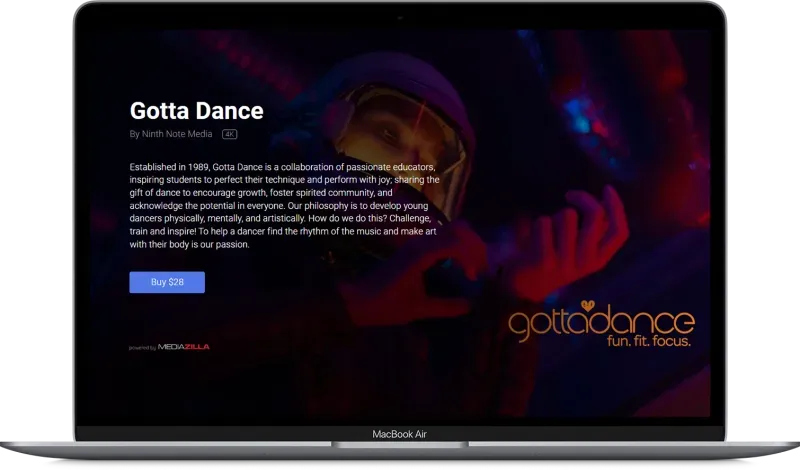
Task: Click the 'Established in 1989' description paragraph
Action: coord(284,206)
